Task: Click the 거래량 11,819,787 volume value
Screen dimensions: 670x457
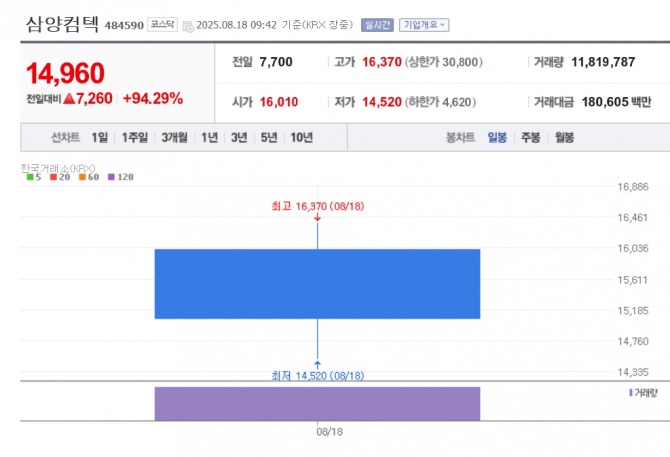Action: click(584, 62)
